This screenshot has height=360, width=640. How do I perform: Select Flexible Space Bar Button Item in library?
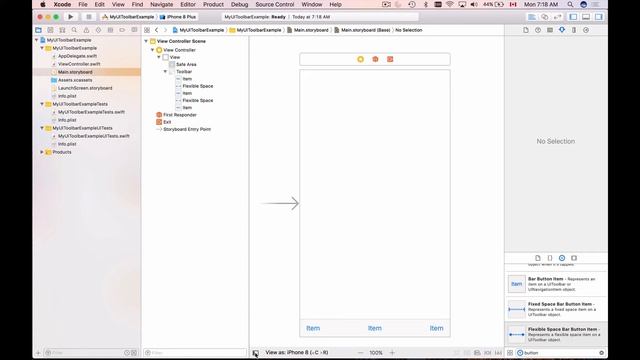coord(556,334)
